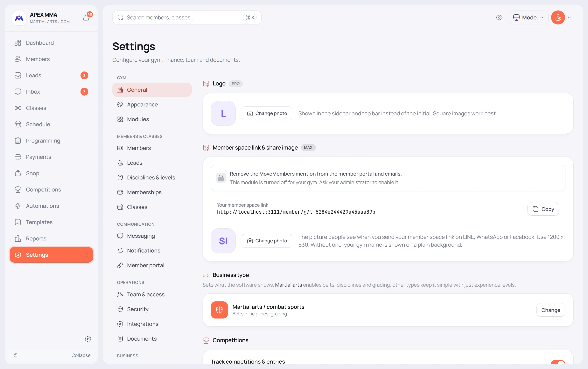
Task: Click the Member portal link icon
Action: [120, 265]
